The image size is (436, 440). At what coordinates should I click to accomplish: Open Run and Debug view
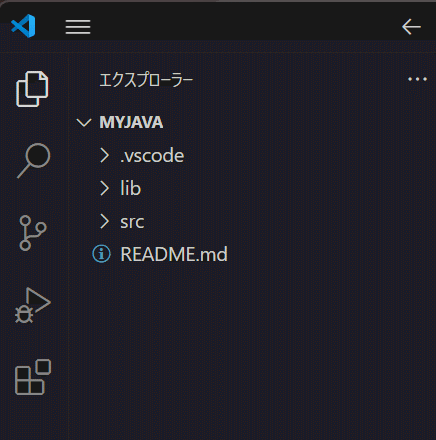33,305
